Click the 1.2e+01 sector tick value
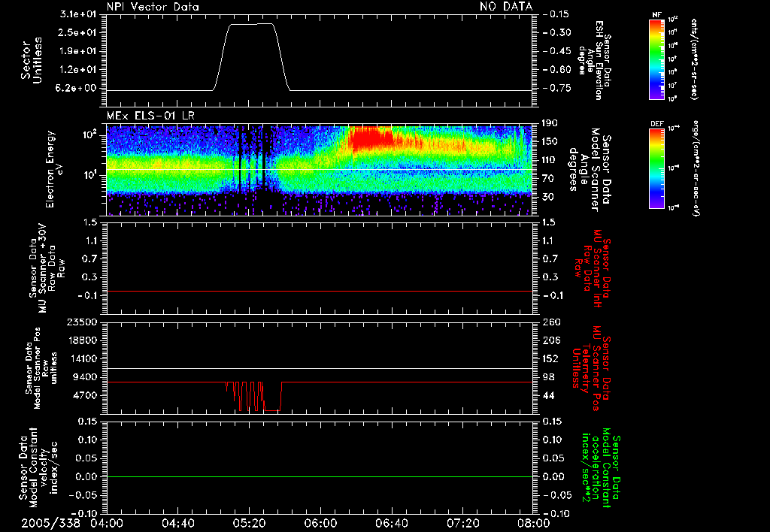This screenshot has width=770, height=532. [78, 70]
